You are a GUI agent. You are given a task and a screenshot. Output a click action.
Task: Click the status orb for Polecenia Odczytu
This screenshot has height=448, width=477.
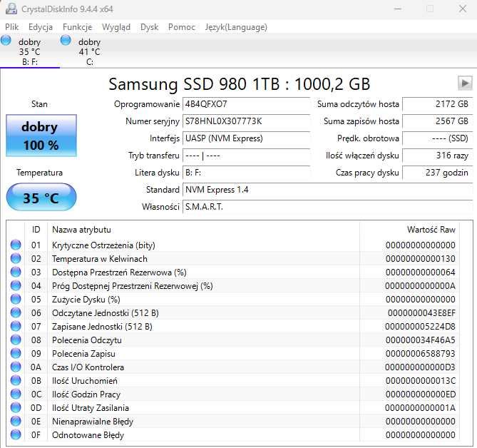[x=16, y=340]
